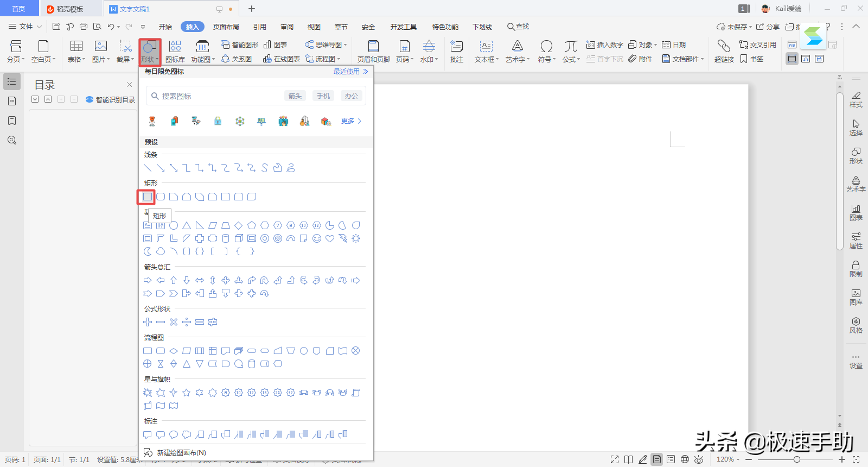Choose the rounded rectangle shape
The width and height of the screenshot is (868, 467).
tap(161, 197)
